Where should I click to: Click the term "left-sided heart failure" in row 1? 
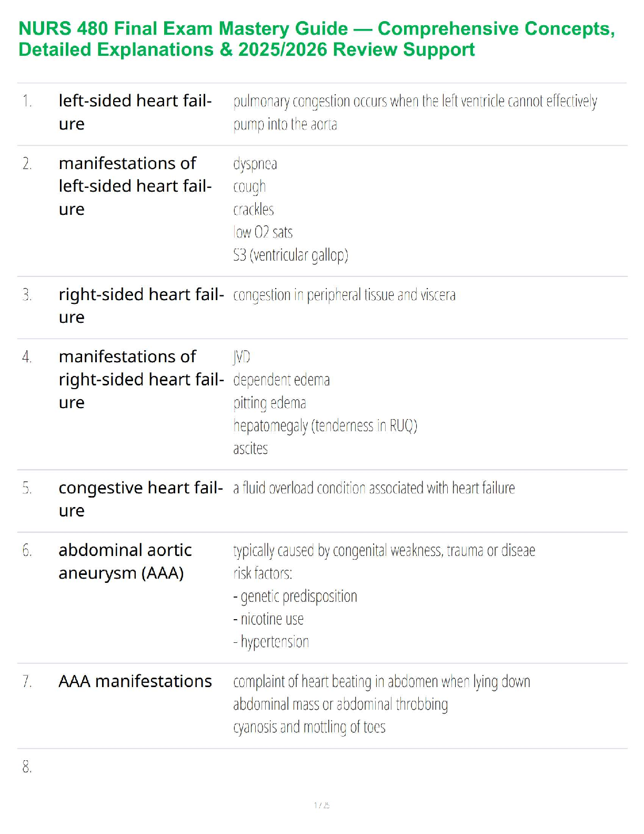(x=135, y=112)
